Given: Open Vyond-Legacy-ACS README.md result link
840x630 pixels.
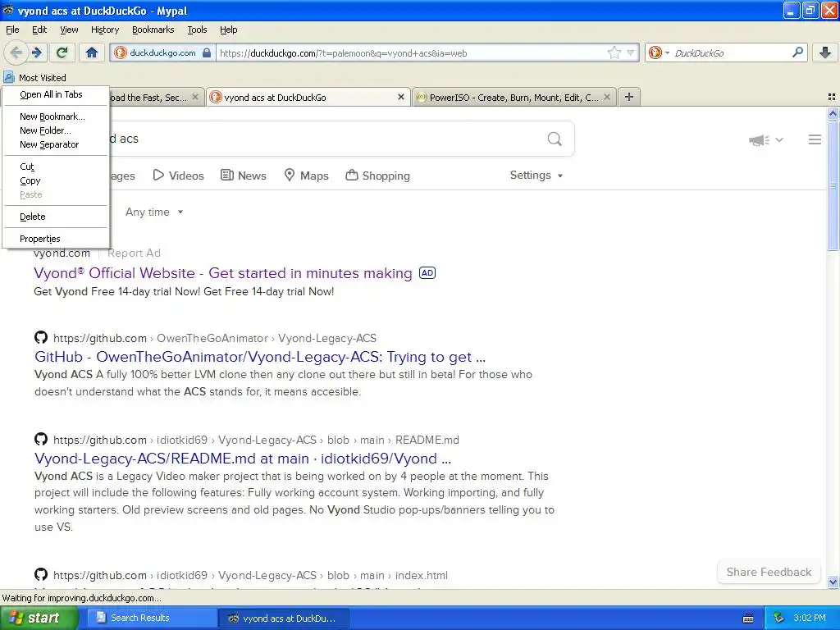Looking at the screenshot, I should pos(243,459).
